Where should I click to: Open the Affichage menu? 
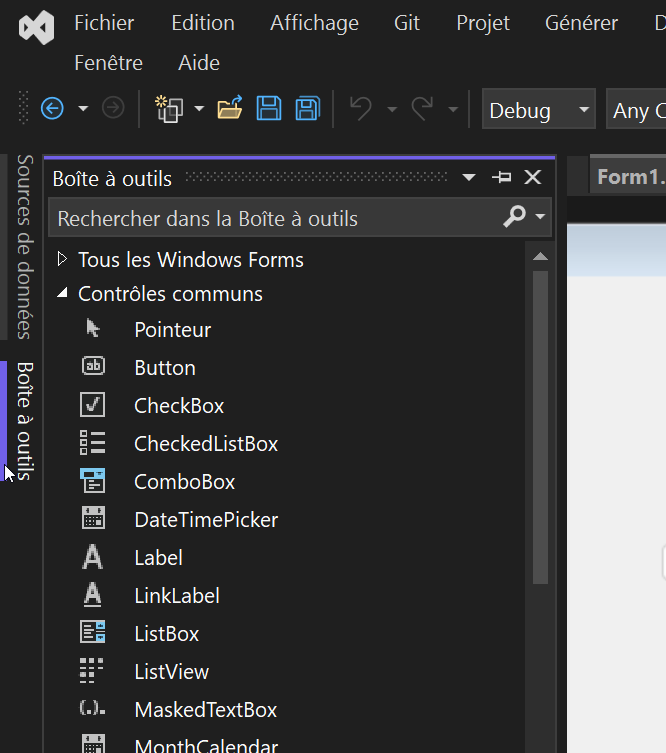point(314,23)
